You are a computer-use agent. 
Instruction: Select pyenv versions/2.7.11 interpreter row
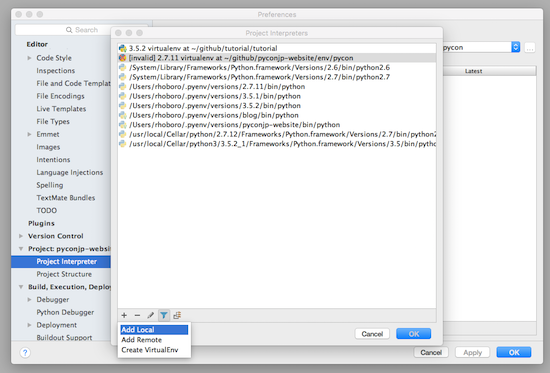[x=277, y=86]
